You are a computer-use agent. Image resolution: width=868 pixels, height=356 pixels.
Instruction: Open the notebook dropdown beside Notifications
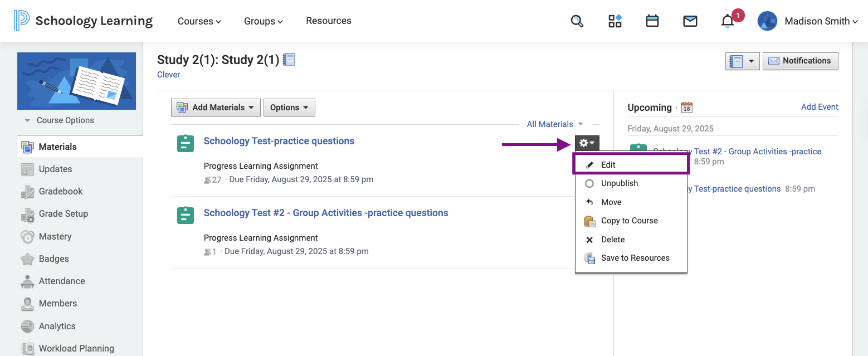pos(743,61)
